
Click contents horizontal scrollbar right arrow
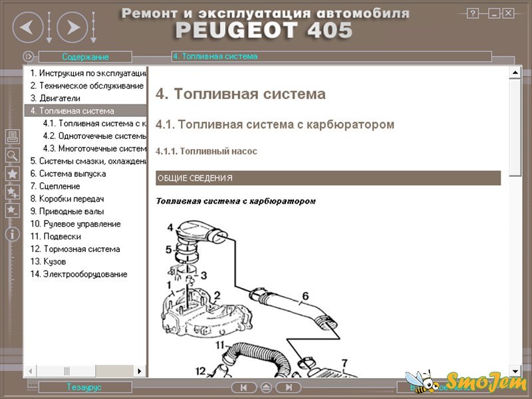140,371
